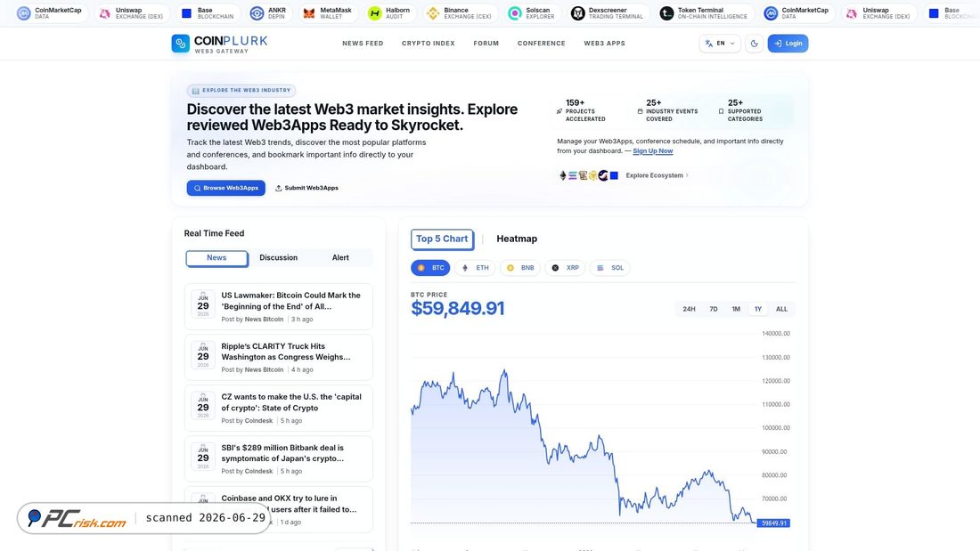The image size is (980, 551).
Task: Click the 59849.91 price marker on chart
Action: pyautogui.click(x=773, y=523)
